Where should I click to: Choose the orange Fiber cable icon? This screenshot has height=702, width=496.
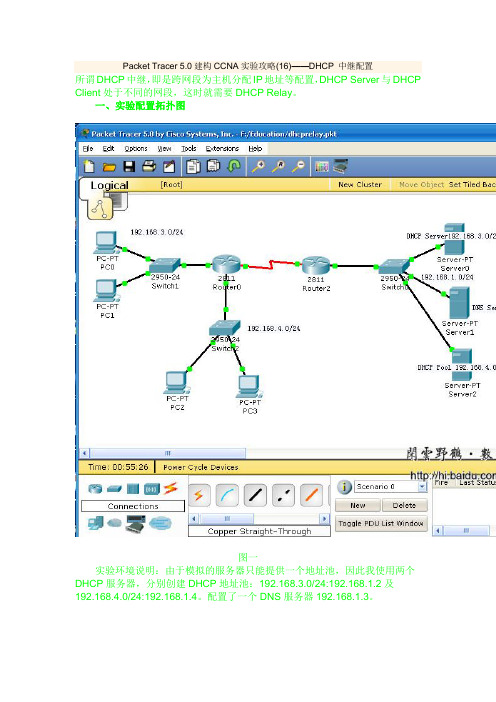point(311,495)
